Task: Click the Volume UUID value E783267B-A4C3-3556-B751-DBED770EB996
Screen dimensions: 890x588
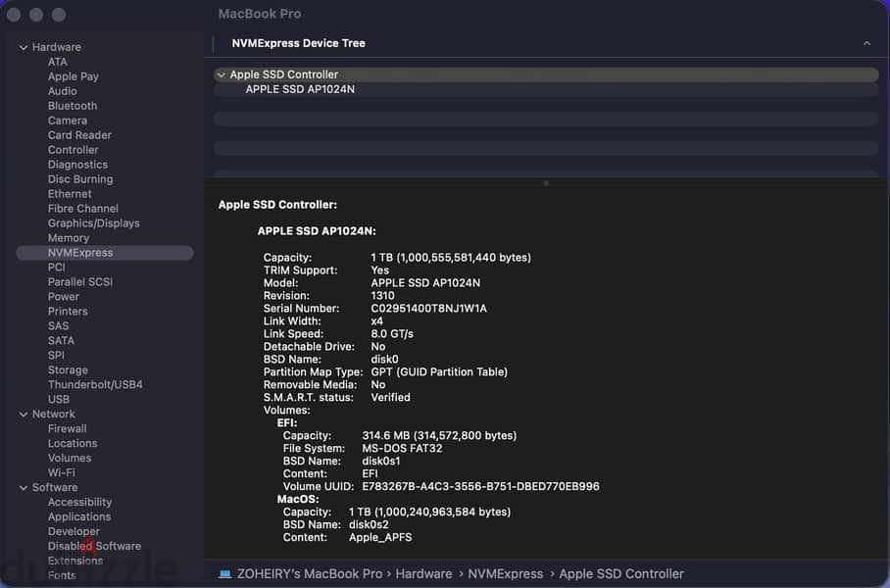Action: tap(480, 486)
